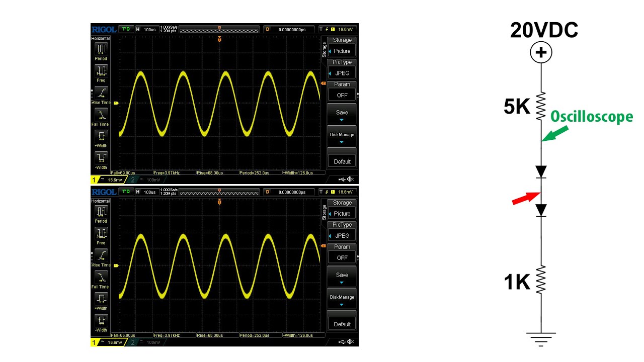
Task: Expand DiskManage submenu in lower scope
Action: click(342, 299)
